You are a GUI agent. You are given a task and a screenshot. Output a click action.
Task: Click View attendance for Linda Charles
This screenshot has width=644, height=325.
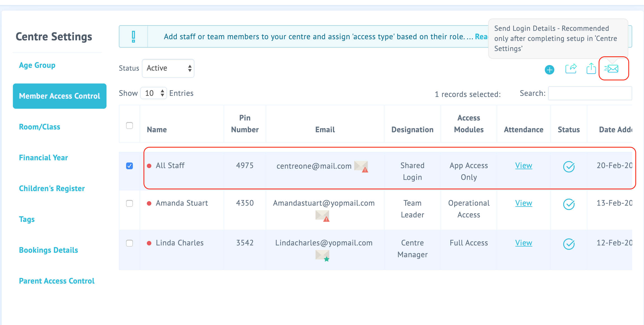(523, 243)
